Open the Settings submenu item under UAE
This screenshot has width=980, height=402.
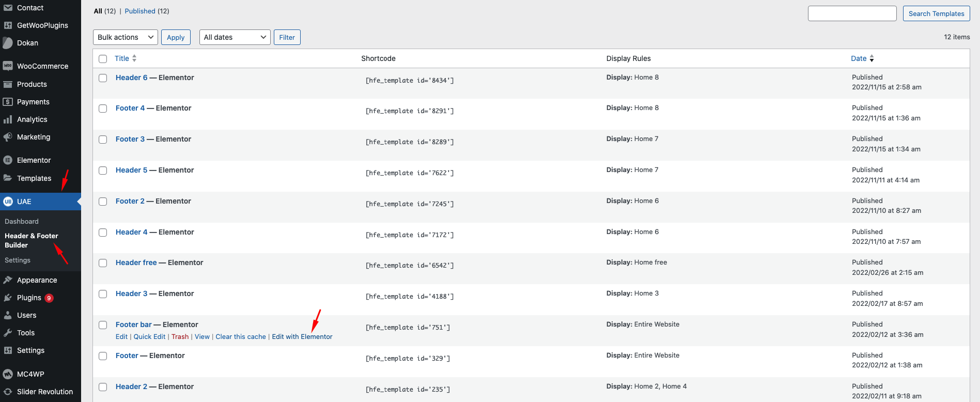[18, 260]
